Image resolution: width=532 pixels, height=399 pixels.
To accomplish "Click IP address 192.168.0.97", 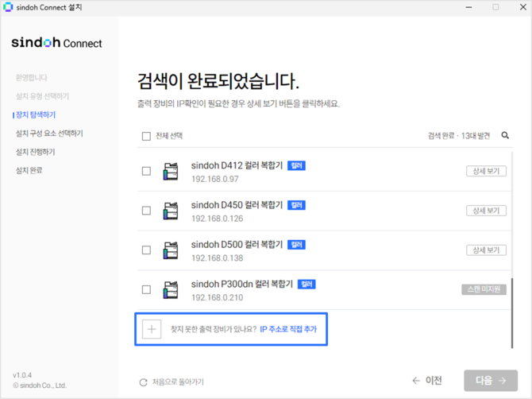I will (x=215, y=179).
